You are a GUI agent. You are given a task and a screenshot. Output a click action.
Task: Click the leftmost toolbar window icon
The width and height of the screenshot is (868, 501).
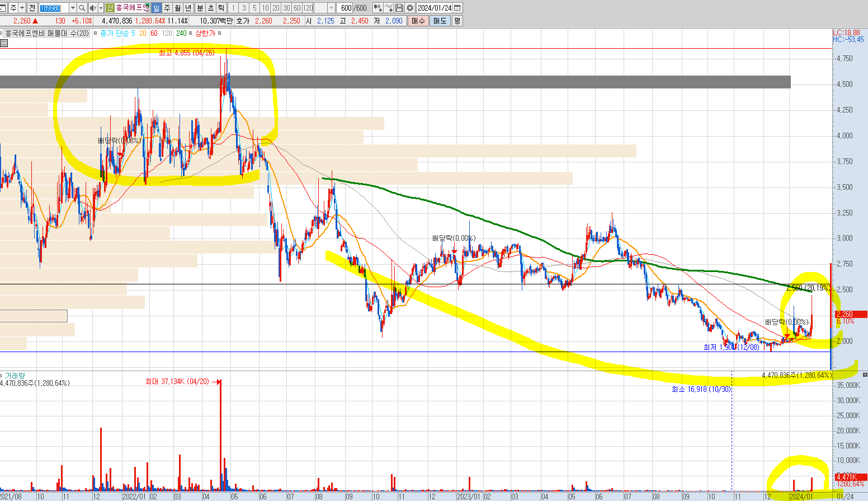(3, 8)
